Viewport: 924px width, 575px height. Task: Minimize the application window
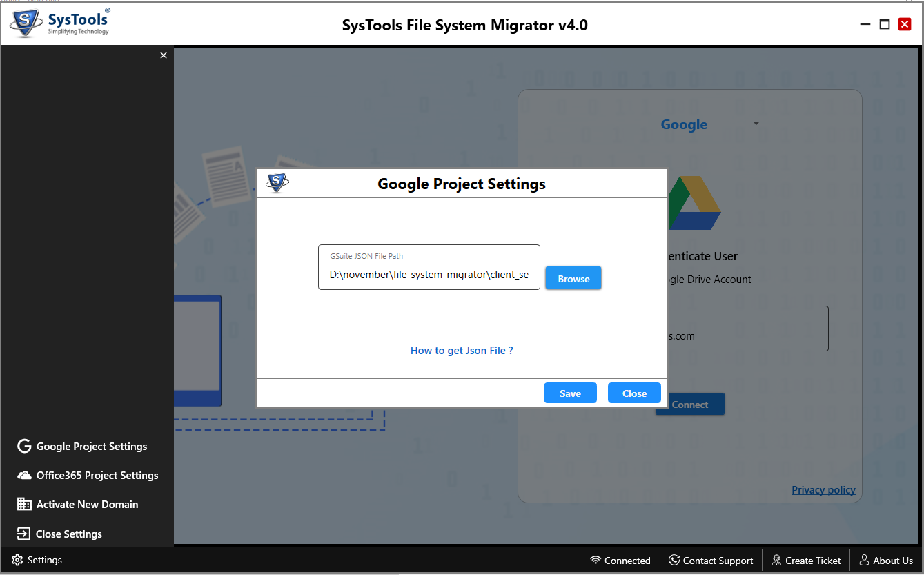click(x=865, y=25)
